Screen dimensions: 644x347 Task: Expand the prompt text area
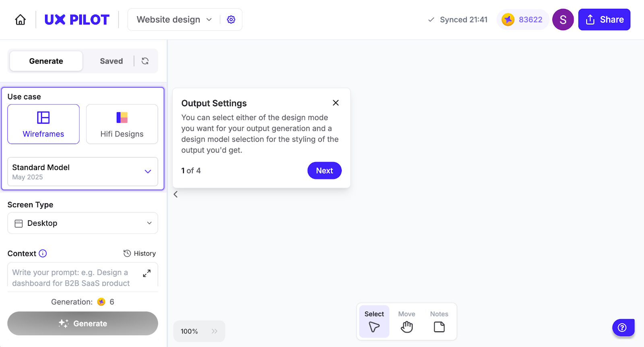point(147,273)
